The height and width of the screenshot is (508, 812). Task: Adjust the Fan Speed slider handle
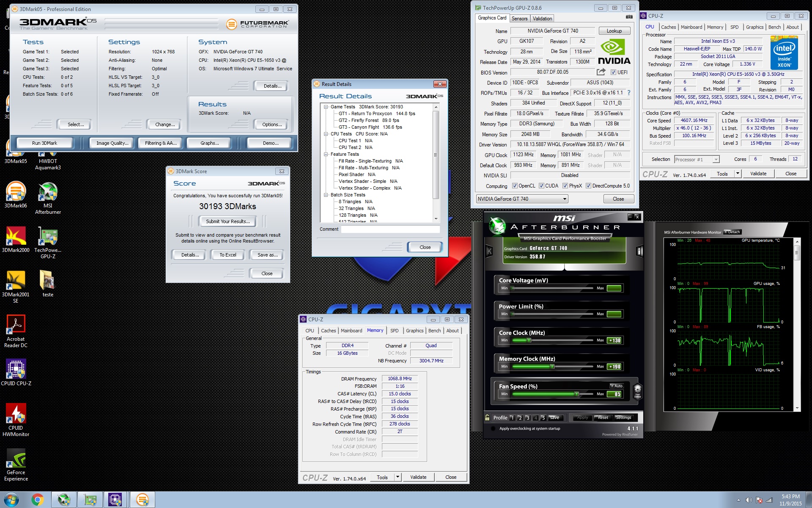point(576,394)
